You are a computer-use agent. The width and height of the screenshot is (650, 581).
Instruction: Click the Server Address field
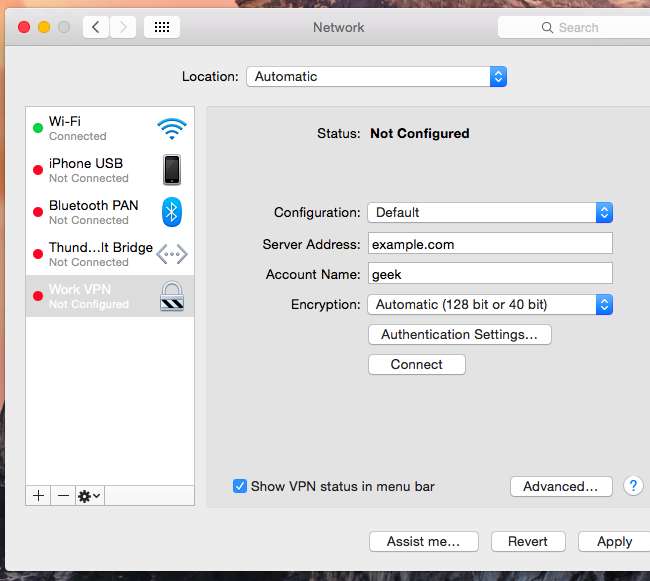[489, 243]
